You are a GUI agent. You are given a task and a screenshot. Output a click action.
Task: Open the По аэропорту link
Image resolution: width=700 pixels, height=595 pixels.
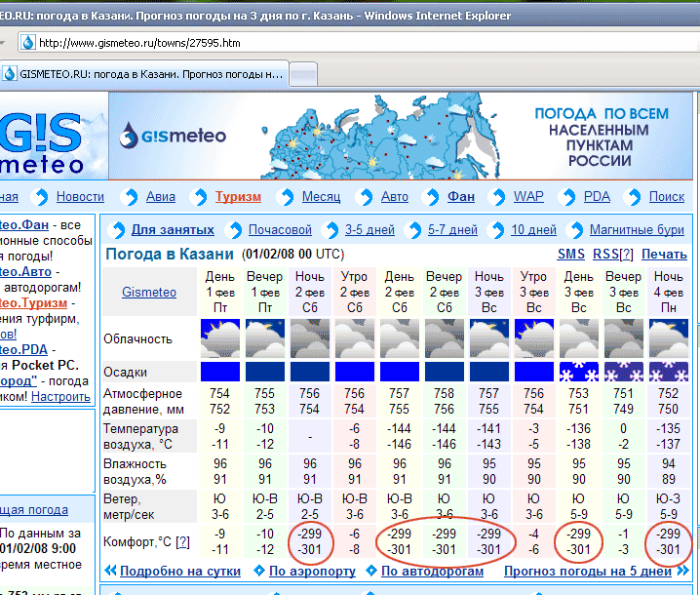(x=313, y=571)
